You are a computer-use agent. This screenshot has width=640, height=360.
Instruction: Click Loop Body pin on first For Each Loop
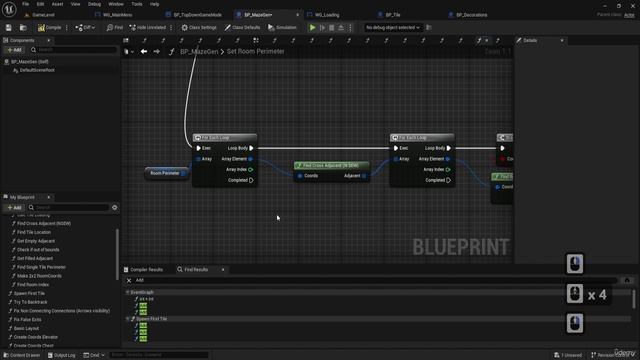251,148
